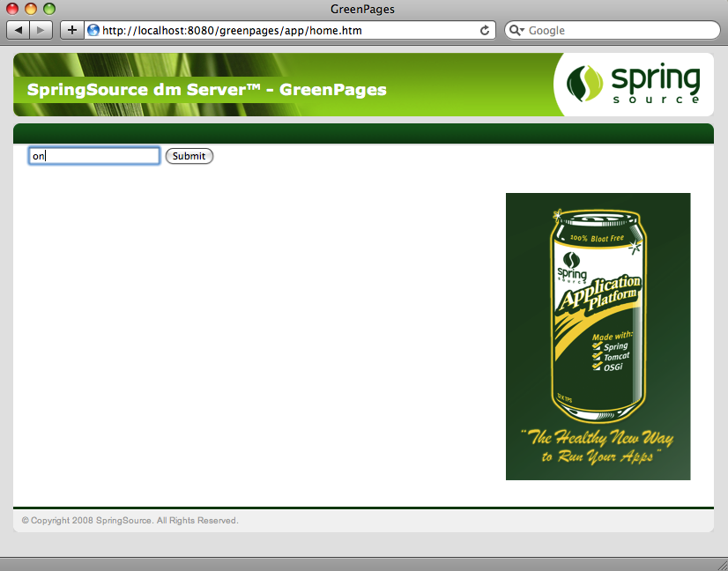
Task: Click the globe site icon in address bar
Action: pyautogui.click(x=93, y=30)
